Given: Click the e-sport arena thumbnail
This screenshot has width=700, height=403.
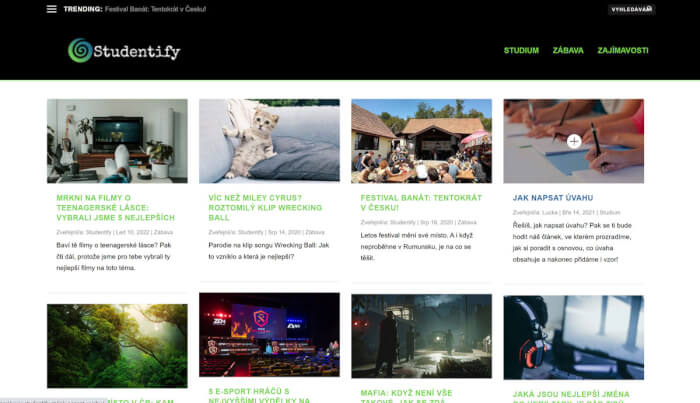Looking at the screenshot, I should pyautogui.click(x=269, y=335).
